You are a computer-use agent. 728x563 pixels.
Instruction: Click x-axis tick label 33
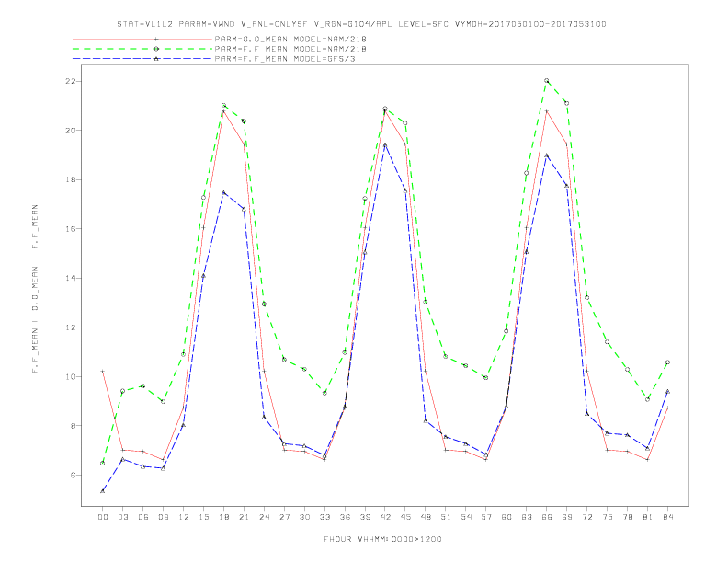tap(324, 517)
